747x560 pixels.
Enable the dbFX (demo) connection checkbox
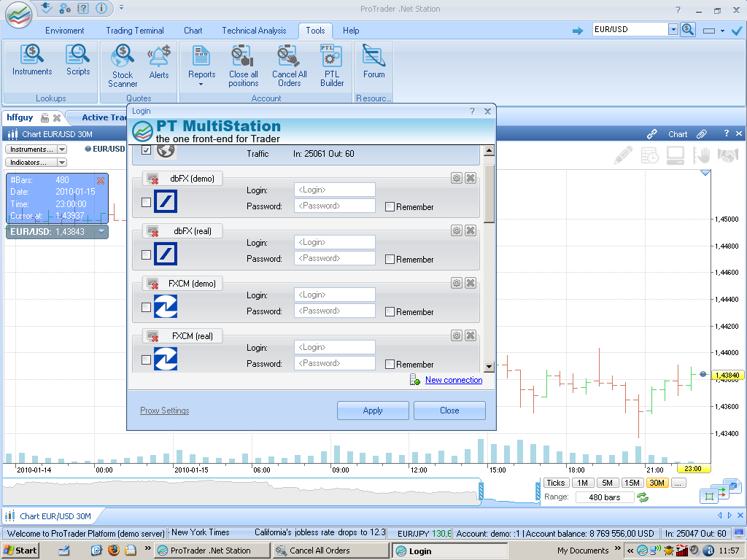[x=146, y=202]
